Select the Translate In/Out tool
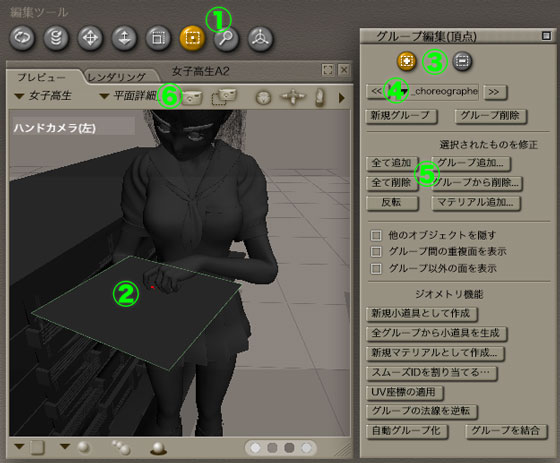Image resolution: width=560 pixels, height=463 pixels. coord(124,38)
